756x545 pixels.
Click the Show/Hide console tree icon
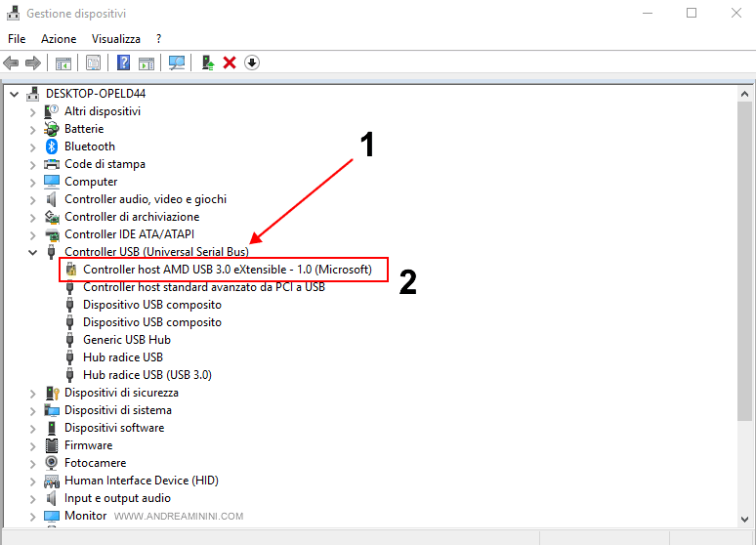(63, 63)
